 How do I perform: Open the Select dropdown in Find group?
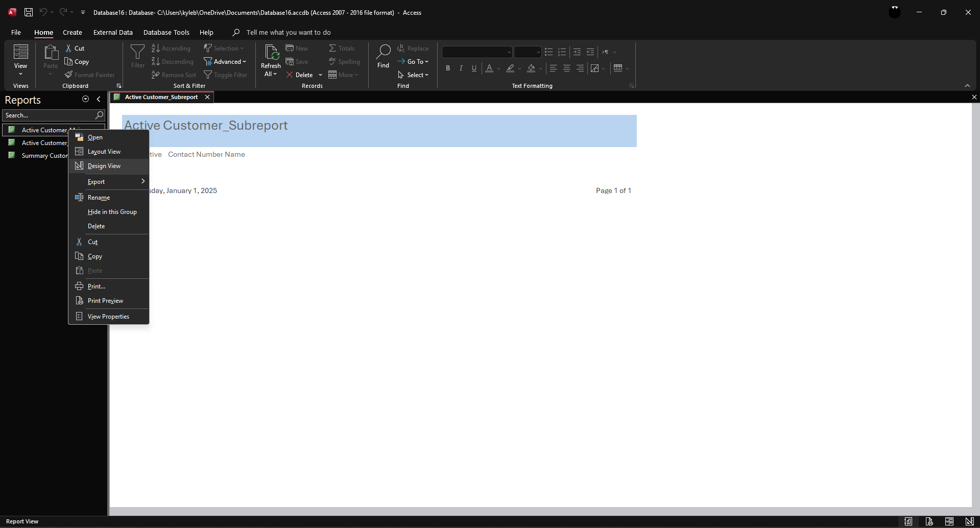pyautogui.click(x=413, y=75)
